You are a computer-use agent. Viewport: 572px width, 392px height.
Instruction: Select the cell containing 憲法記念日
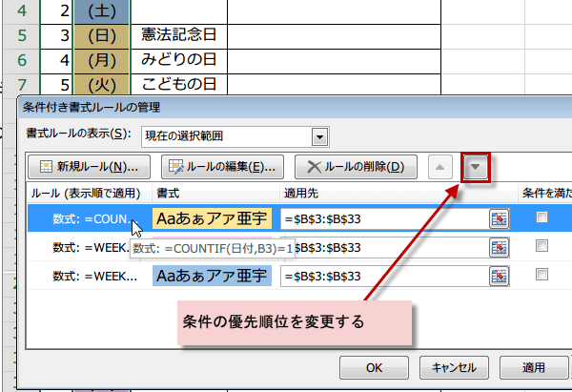[x=179, y=36]
